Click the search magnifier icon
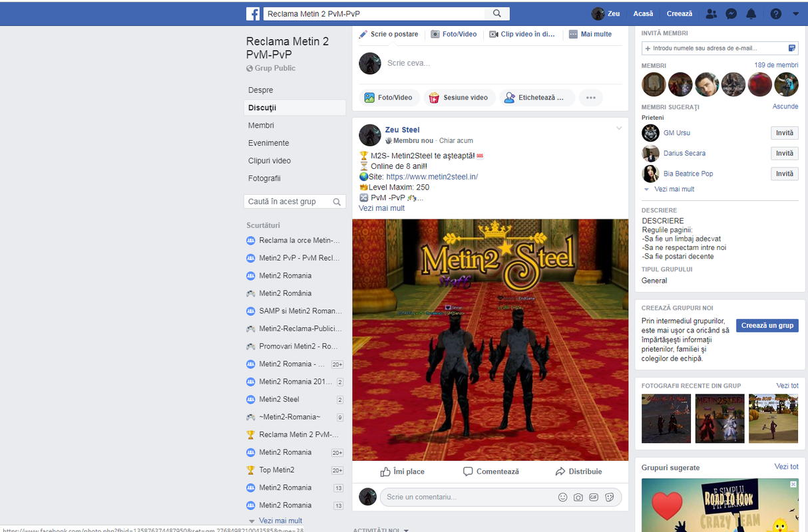 point(497,13)
